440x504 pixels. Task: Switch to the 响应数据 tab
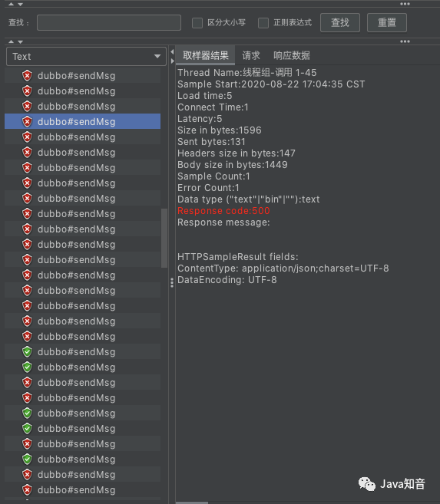(292, 55)
